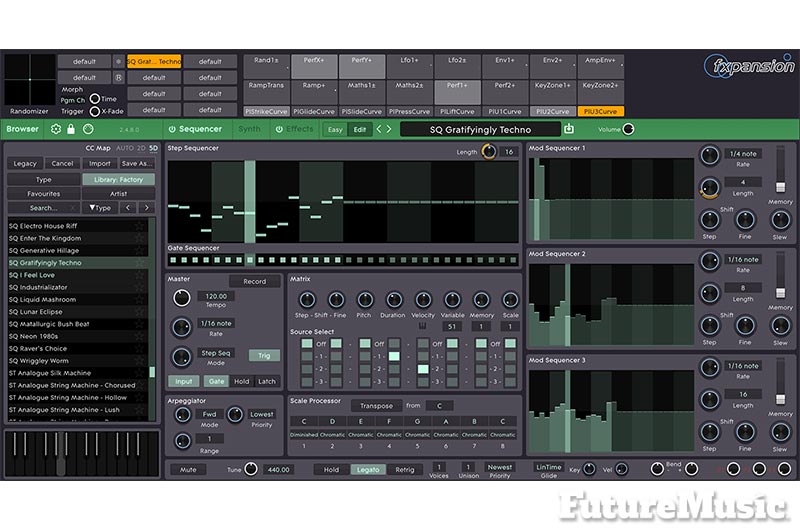800x530 pixels.
Task: Go to previous preset with left arrow
Action: 379,129
